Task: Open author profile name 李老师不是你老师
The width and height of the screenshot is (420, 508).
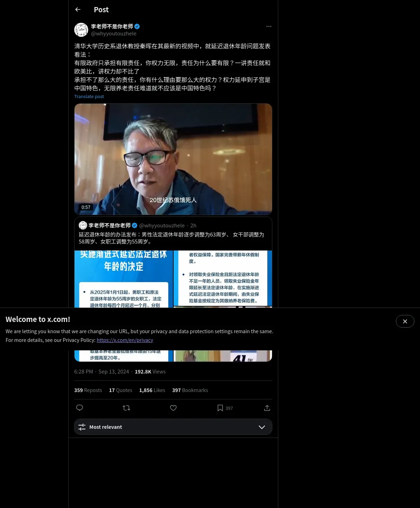Action: pyautogui.click(x=112, y=27)
